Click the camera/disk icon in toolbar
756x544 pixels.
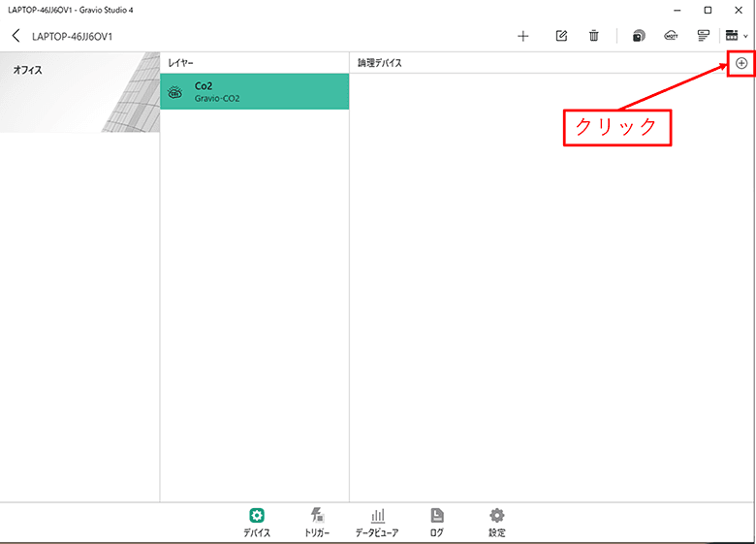(x=639, y=36)
